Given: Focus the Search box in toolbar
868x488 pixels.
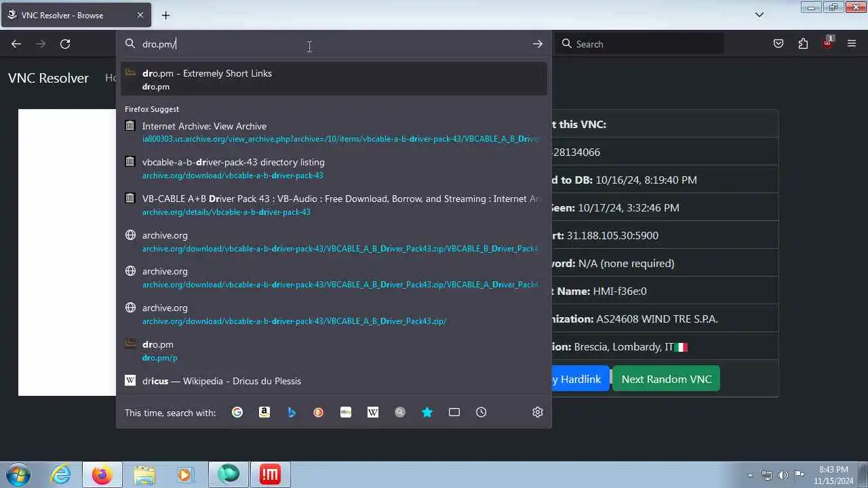Looking at the screenshot, I should click(x=639, y=44).
